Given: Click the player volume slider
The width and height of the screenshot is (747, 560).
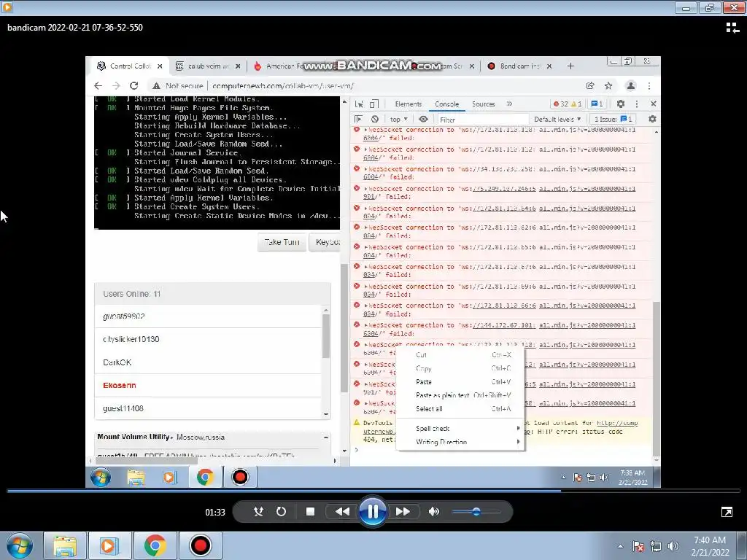Looking at the screenshot, I should (476, 512).
